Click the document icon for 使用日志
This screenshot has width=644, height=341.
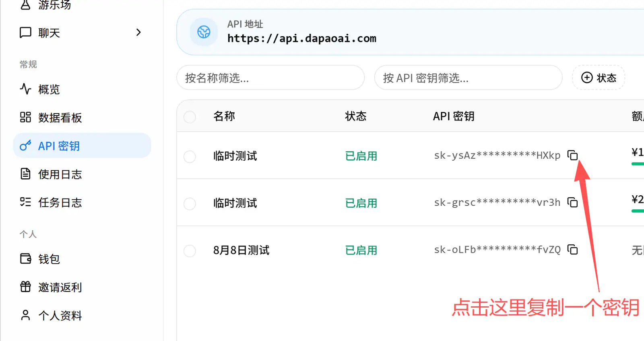[x=25, y=174]
